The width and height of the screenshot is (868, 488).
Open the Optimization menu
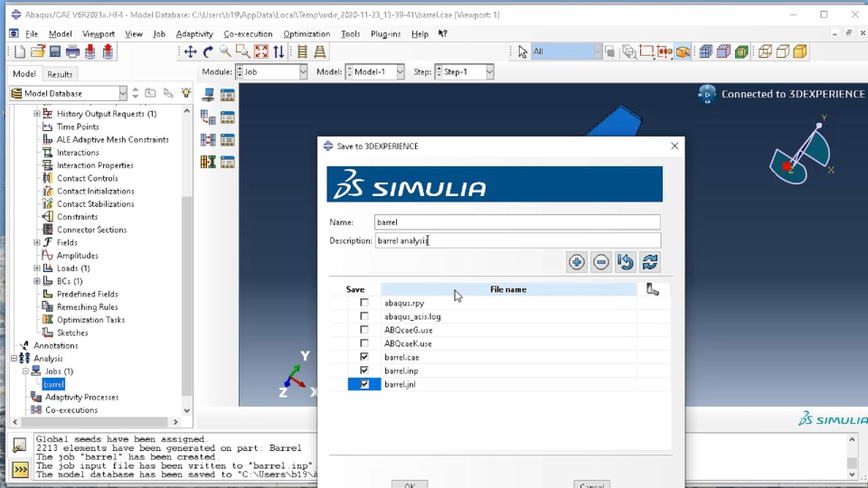coord(307,33)
